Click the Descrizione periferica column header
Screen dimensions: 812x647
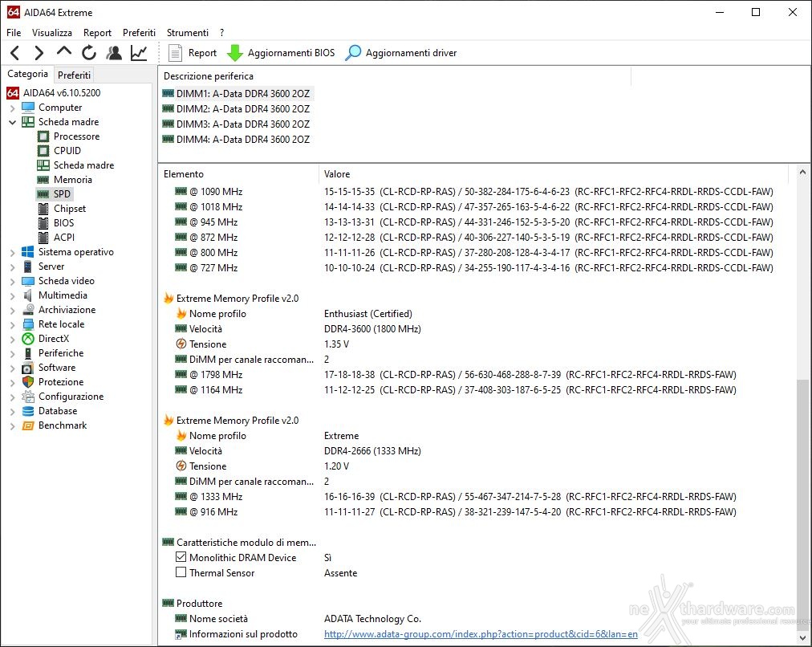tap(395, 76)
